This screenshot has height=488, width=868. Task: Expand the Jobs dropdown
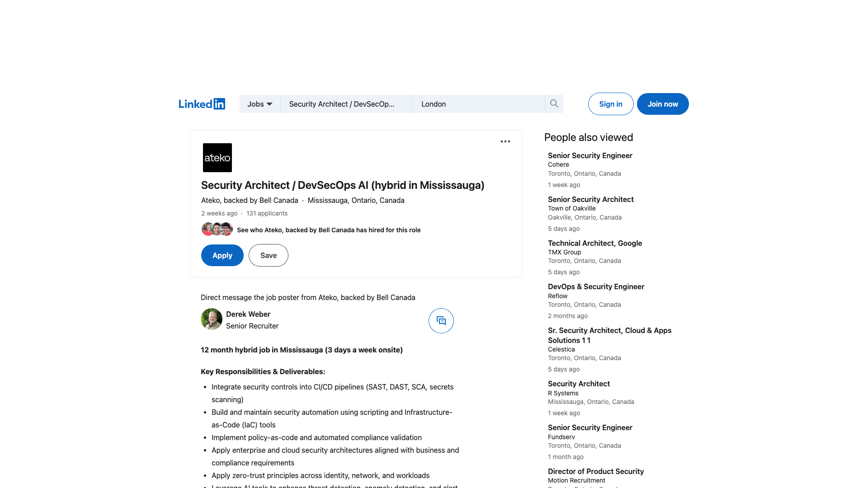pos(260,104)
